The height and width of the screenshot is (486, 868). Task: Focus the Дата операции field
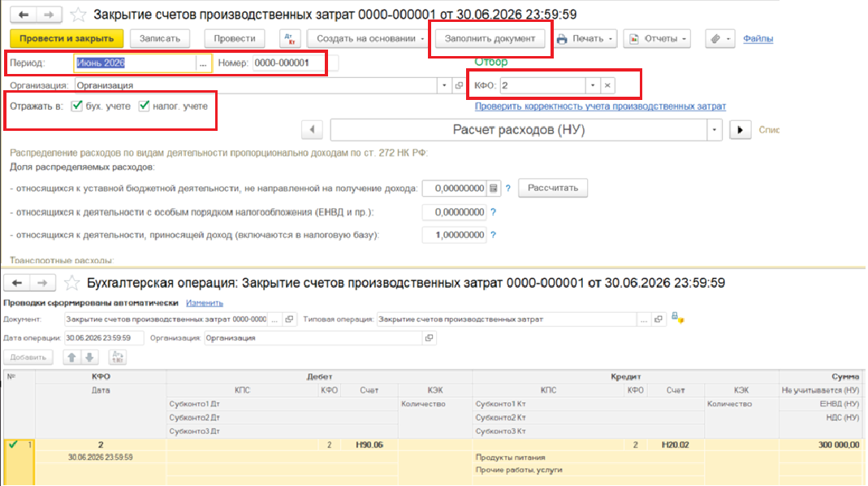pos(103,338)
